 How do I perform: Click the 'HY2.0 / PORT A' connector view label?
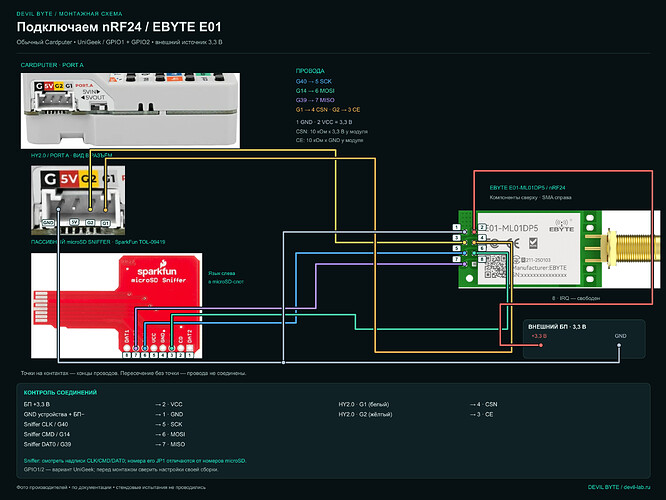point(71,155)
